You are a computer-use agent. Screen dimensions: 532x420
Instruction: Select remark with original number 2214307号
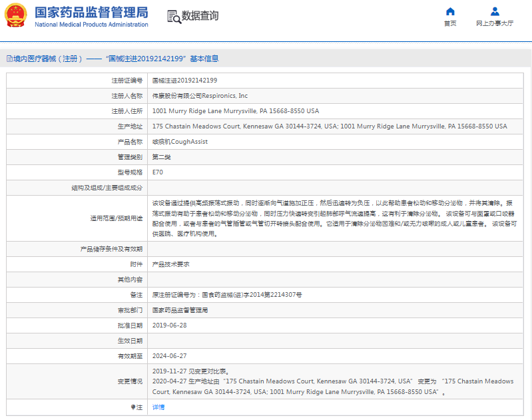click(x=227, y=295)
